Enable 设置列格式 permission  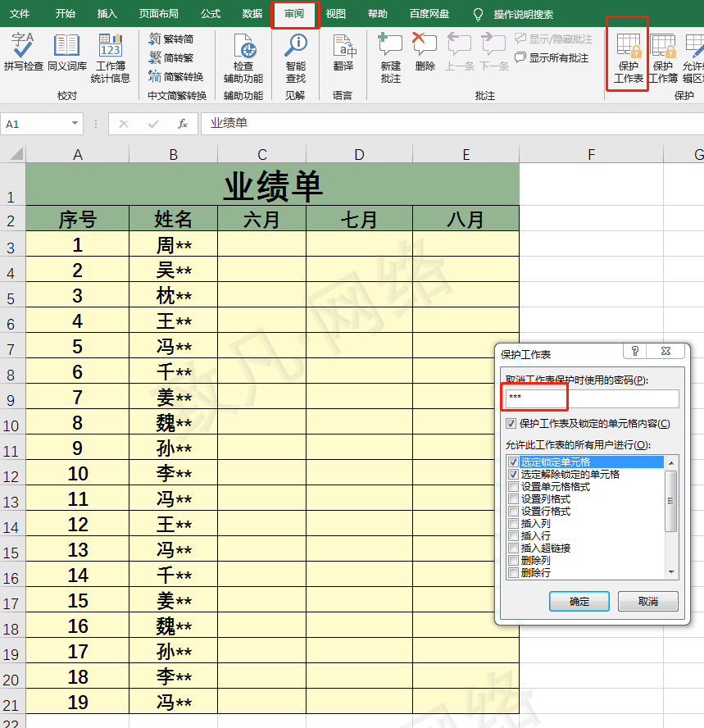click(513, 499)
